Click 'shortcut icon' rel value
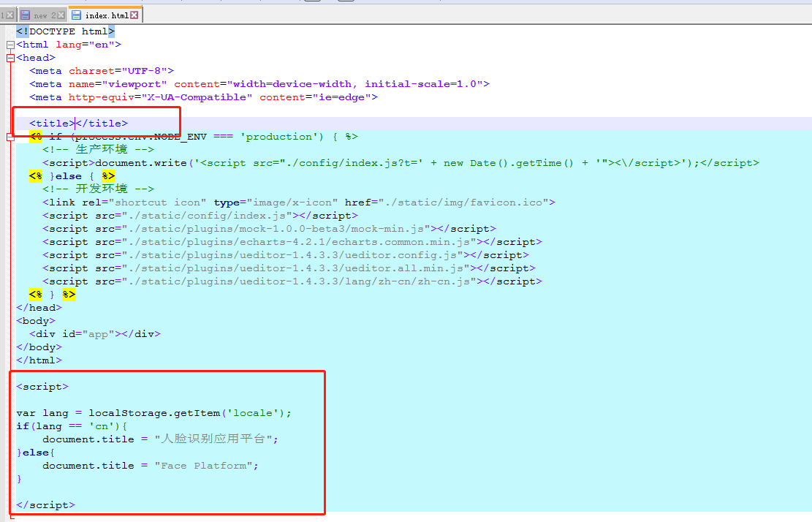The height and width of the screenshot is (522, 812). [x=161, y=203]
